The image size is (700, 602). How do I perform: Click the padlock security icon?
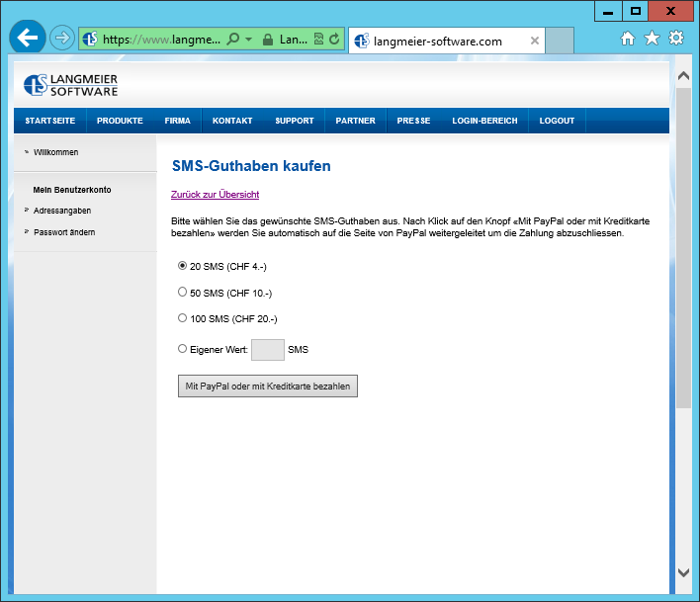[267, 40]
